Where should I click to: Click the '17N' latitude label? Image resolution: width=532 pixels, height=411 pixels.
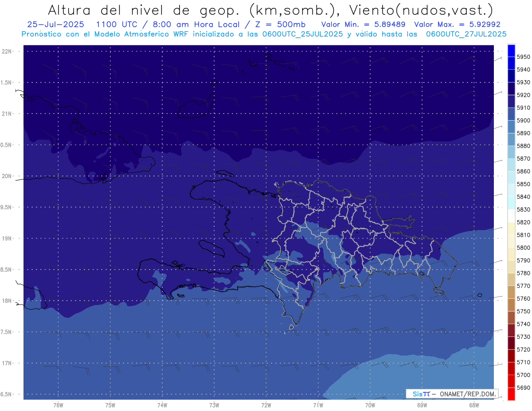pyautogui.click(x=7, y=363)
